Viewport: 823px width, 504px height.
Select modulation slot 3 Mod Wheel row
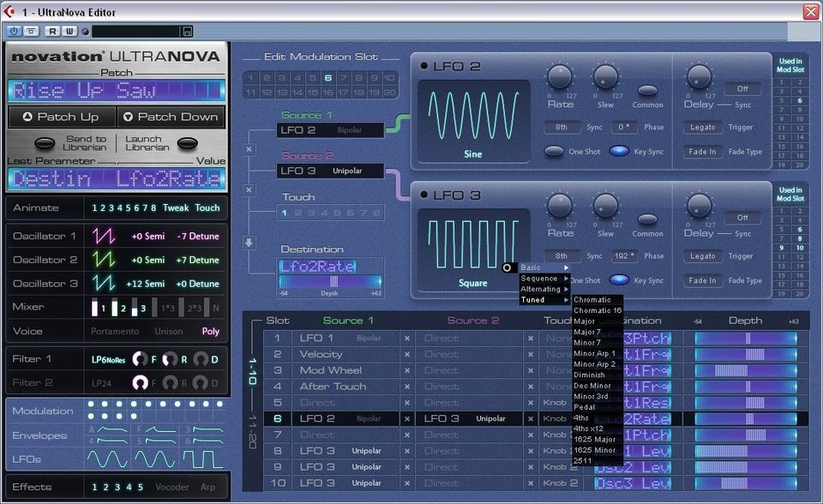[x=330, y=370]
